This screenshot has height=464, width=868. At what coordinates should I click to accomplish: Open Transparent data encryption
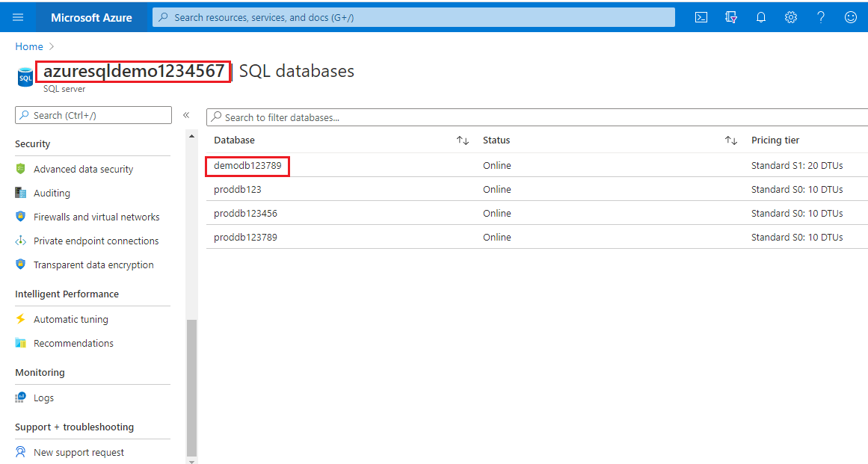93,265
